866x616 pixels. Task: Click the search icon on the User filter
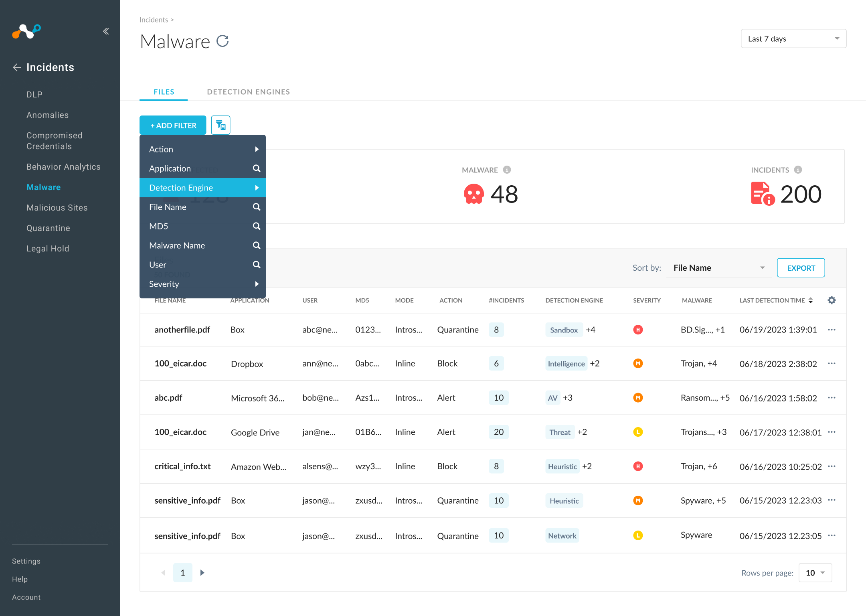[x=256, y=264]
